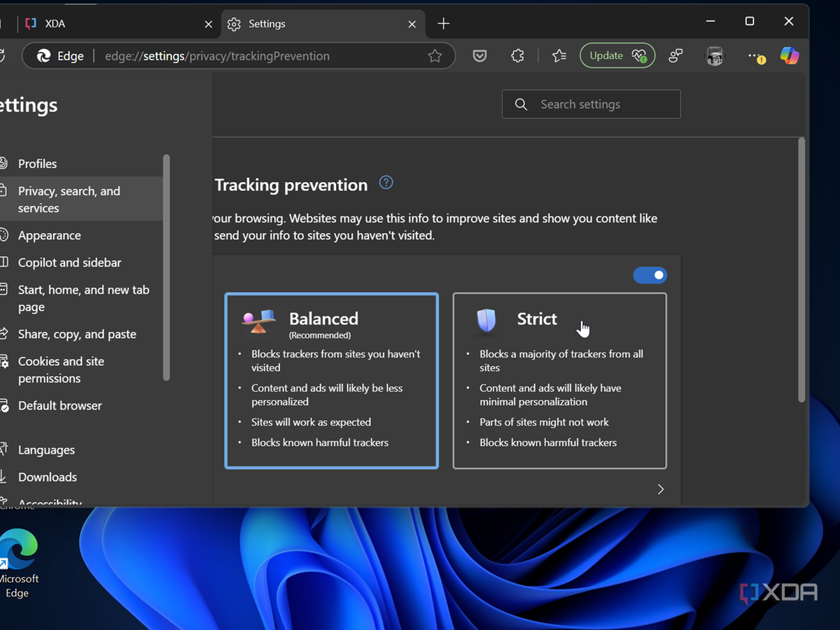Click the profile avatar icon
Image resolution: width=840 pixels, height=630 pixels.
pyautogui.click(x=714, y=56)
